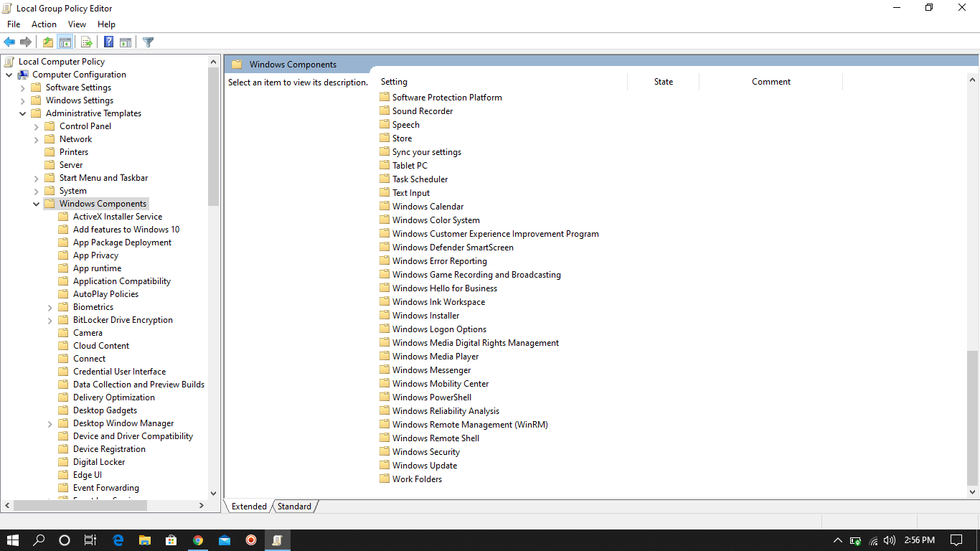Toggle Show/Hide Console Tree toolbar icon

[65, 42]
